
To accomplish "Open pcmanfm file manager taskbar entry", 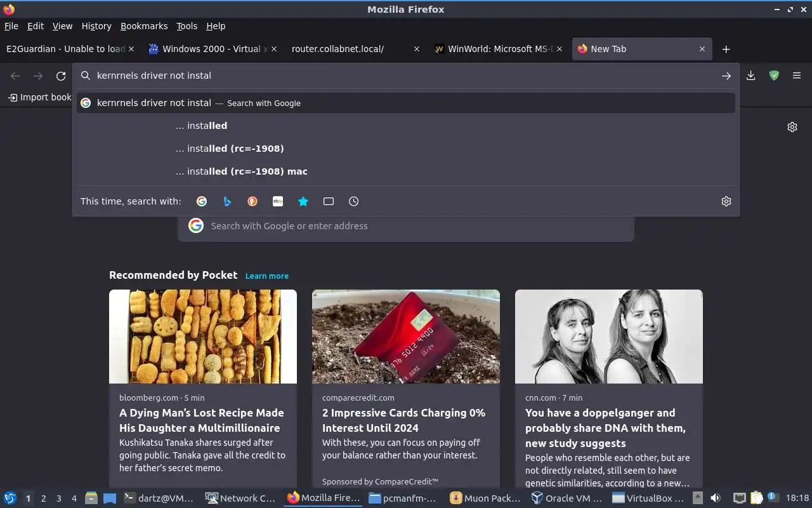I will 403,498.
